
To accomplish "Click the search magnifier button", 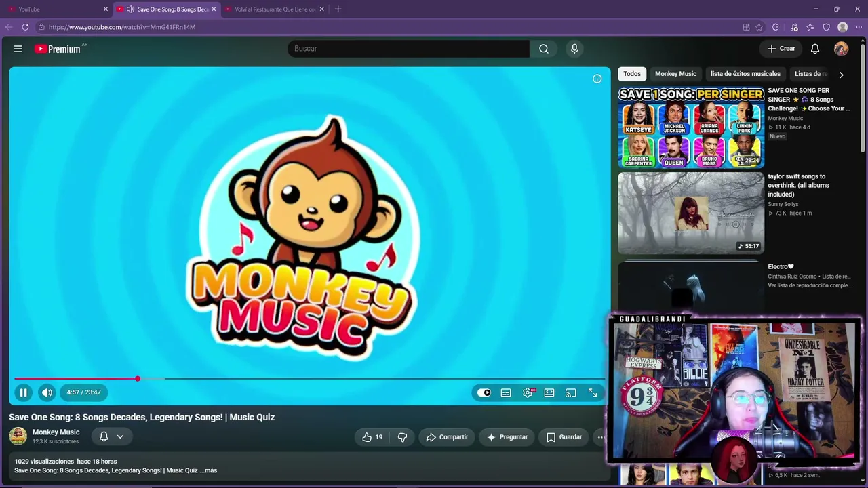I will [x=544, y=49].
